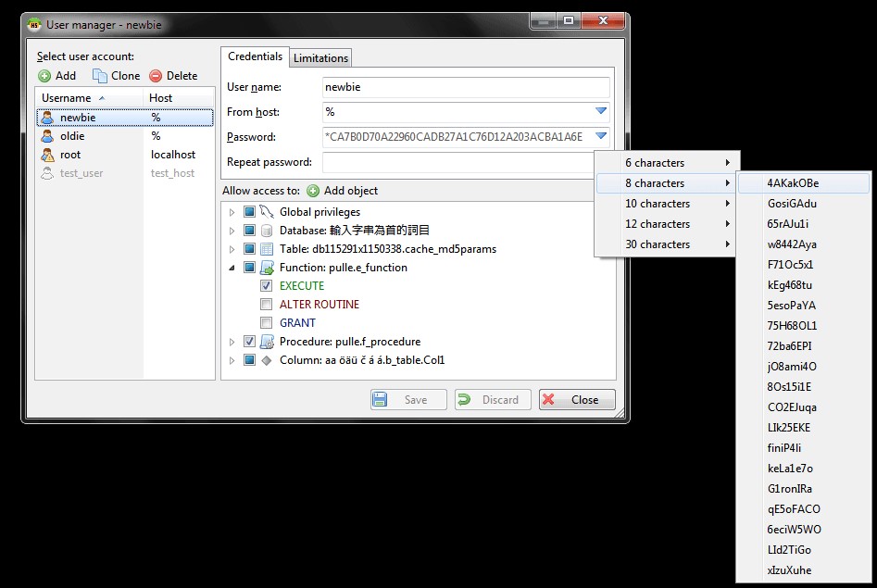Image resolution: width=877 pixels, height=588 pixels.
Task: Expand the Global privileges node
Action: pos(232,212)
